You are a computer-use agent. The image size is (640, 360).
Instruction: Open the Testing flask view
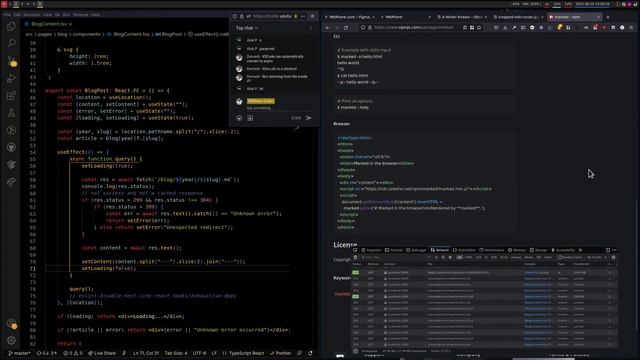point(11,113)
